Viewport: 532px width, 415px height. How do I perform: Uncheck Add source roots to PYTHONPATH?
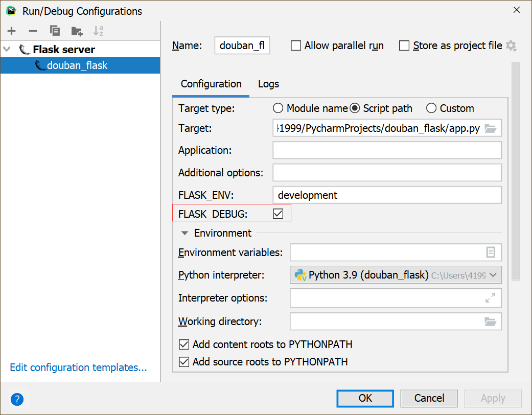pyautogui.click(x=184, y=362)
